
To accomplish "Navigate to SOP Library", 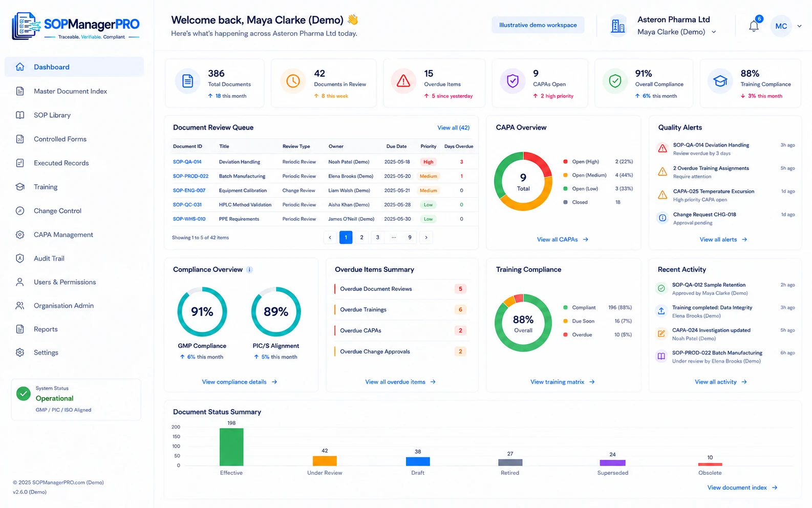I will (x=74, y=115).
